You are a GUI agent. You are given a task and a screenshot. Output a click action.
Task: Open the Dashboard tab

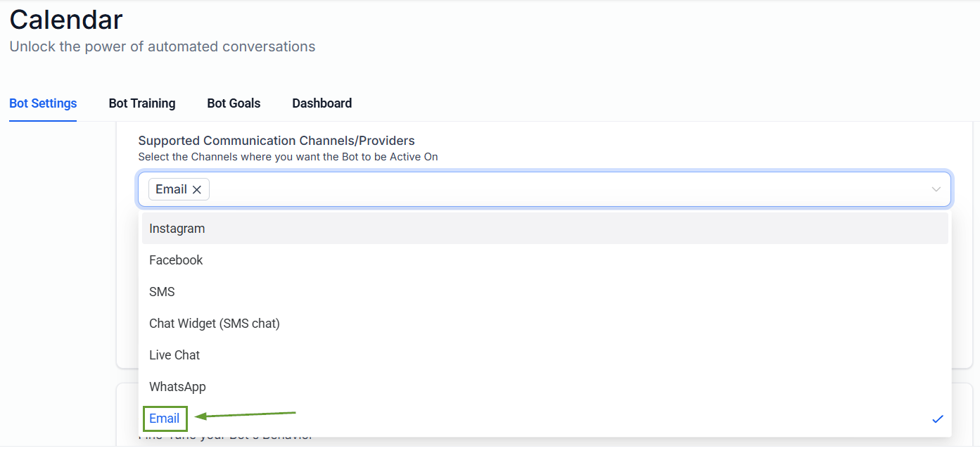click(322, 103)
